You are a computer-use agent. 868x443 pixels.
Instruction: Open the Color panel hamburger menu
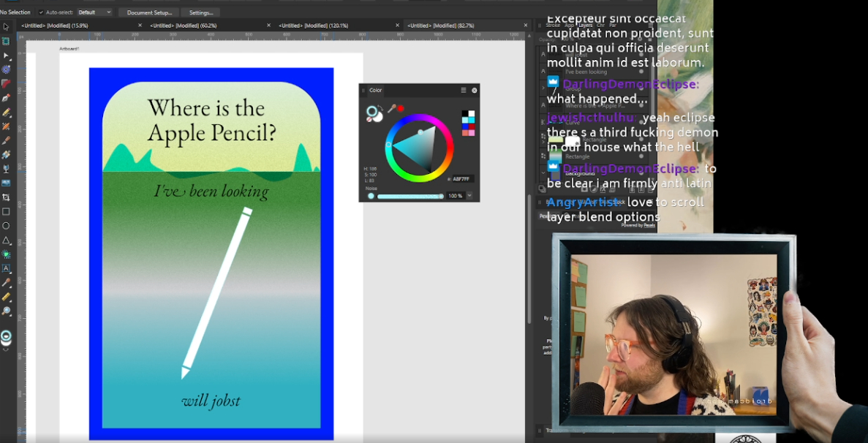[463, 90]
